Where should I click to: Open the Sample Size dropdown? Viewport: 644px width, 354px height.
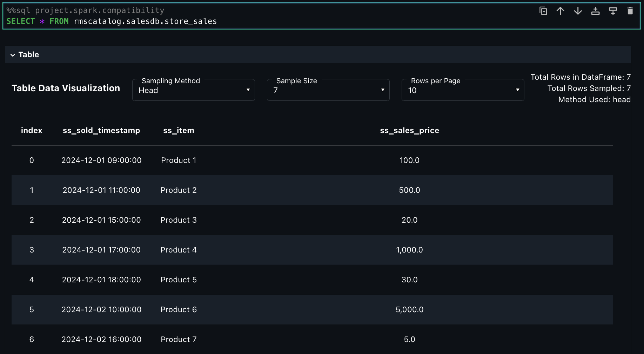(328, 90)
